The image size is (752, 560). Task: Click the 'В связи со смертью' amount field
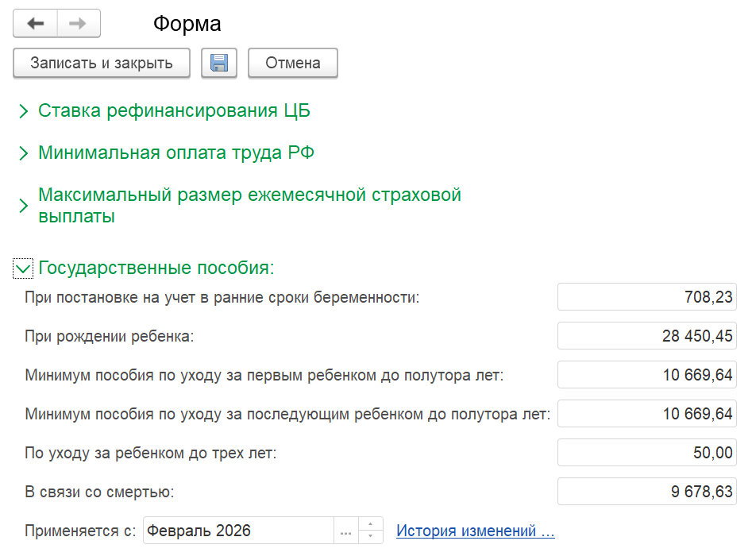(646, 492)
